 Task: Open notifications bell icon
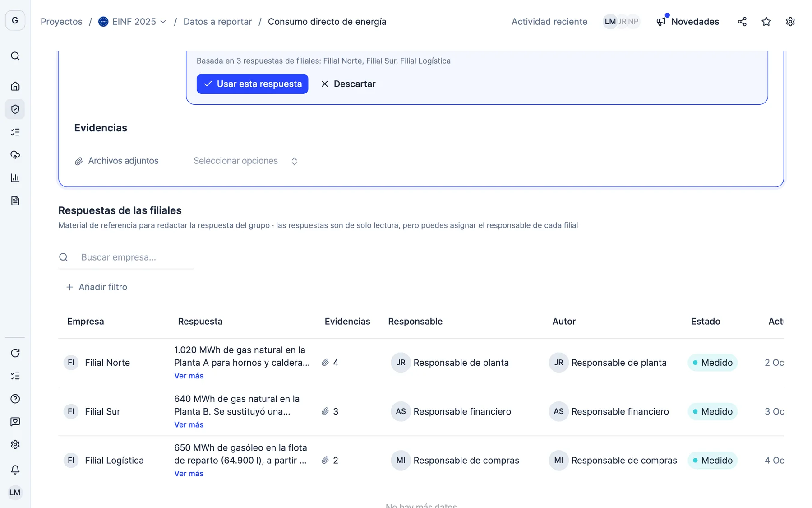click(15, 470)
